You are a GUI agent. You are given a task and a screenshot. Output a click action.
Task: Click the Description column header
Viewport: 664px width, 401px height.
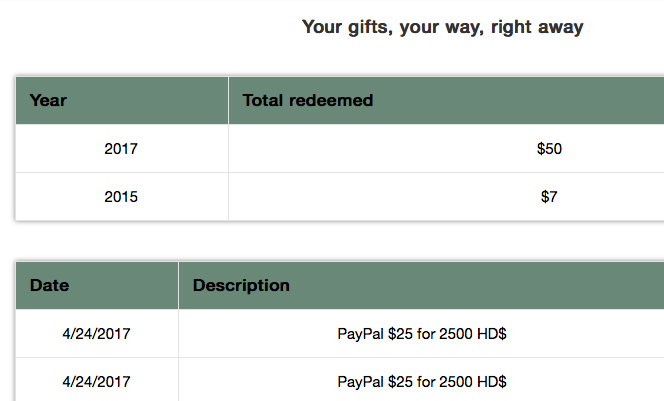(241, 285)
